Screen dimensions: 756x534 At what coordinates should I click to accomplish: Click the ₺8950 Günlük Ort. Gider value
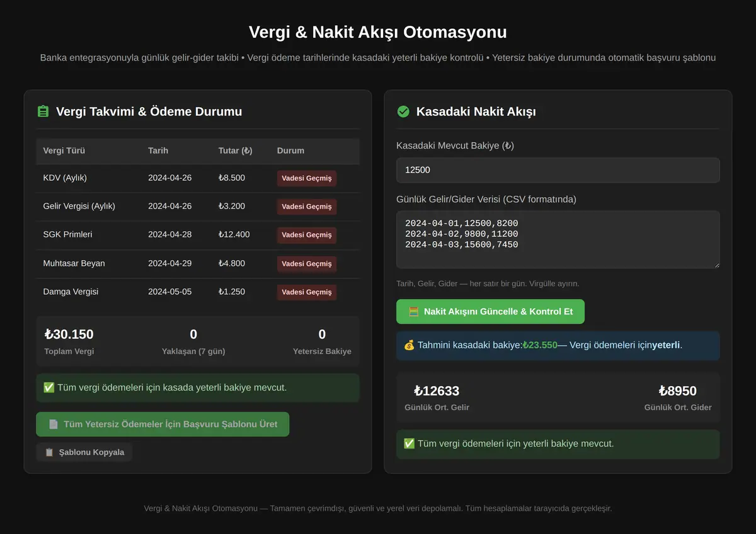pyautogui.click(x=678, y=391)
